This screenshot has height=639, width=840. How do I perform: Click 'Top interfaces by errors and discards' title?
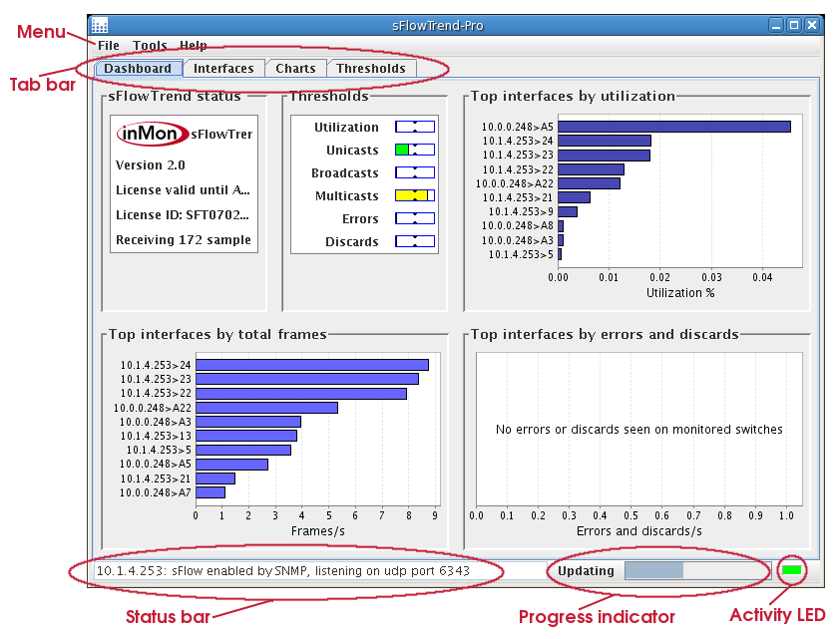click(x=605, y=334)
